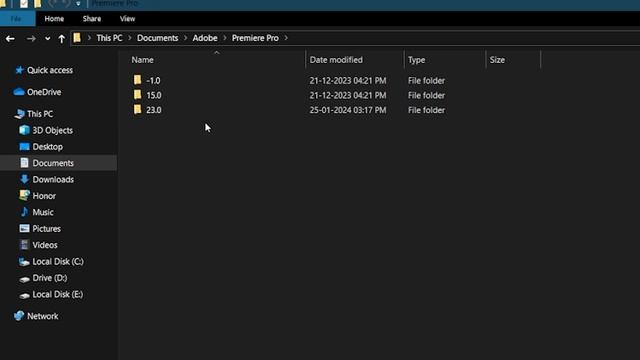Screen dimensions: 640x360
Task: Switch to the Home ribbon tab
Action: tap(54, 19)
